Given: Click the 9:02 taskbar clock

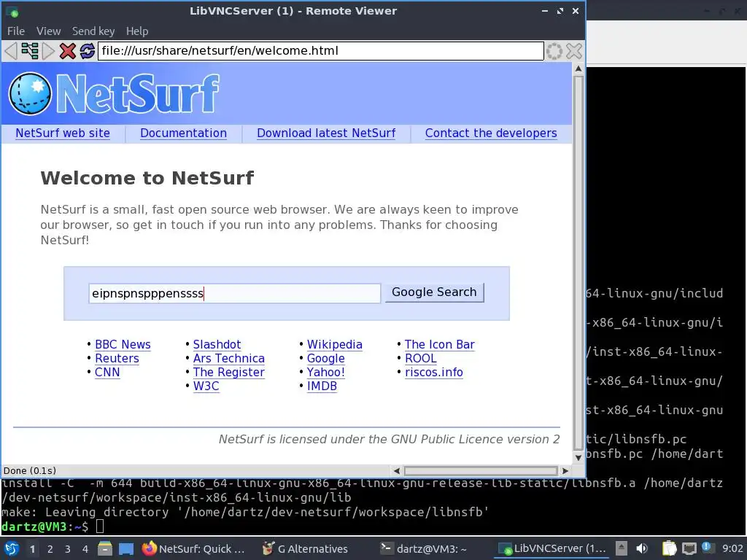Looking at the screenshot, I should pos(732,548).
